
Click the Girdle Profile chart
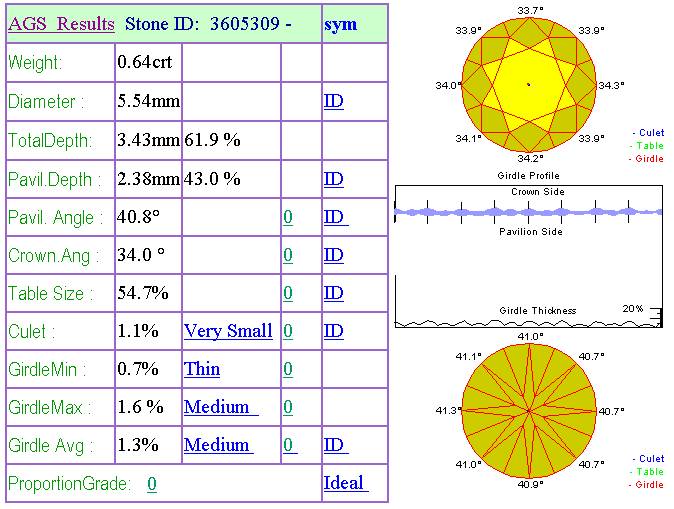coord(529,256)
